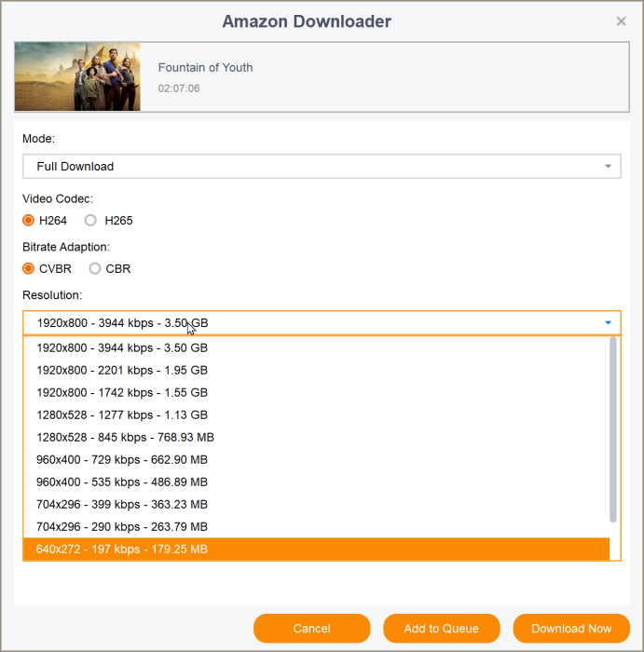Click the resolution list scrollbar
The width and height of the screenshot is (644, 652).
click(x=612, y=428)
